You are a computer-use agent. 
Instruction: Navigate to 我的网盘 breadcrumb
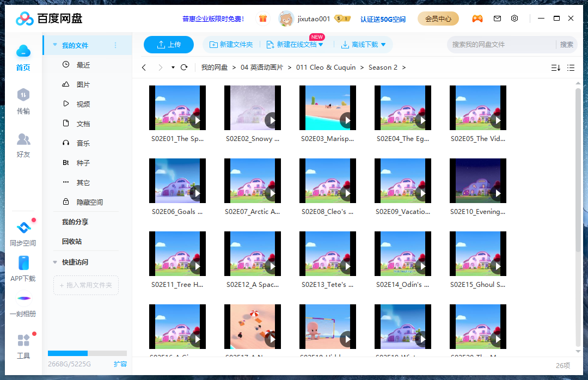coord(214,68)
